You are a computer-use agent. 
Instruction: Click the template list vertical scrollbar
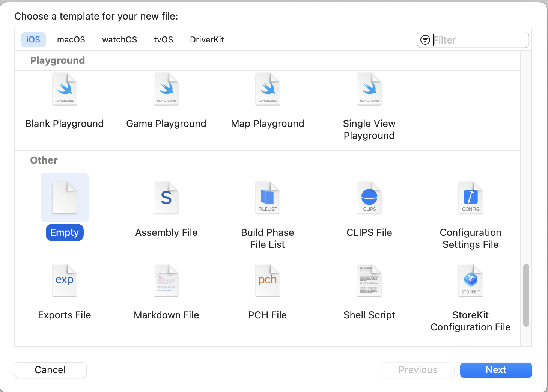(x=526, y=295)
